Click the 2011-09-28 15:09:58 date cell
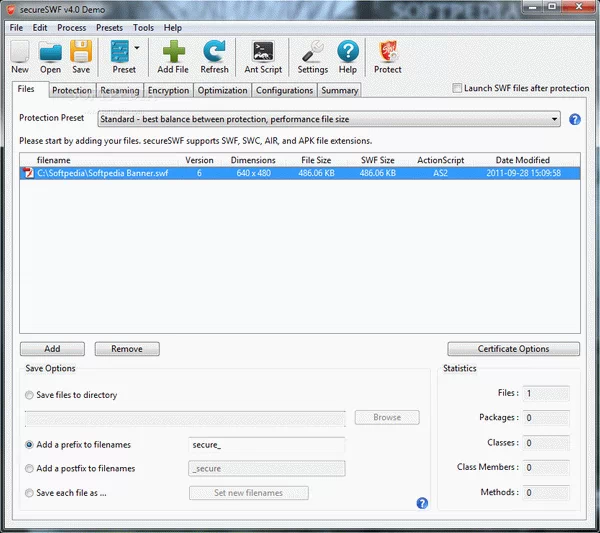The width and height of the screenshot is (600, 533). point(523,173)
